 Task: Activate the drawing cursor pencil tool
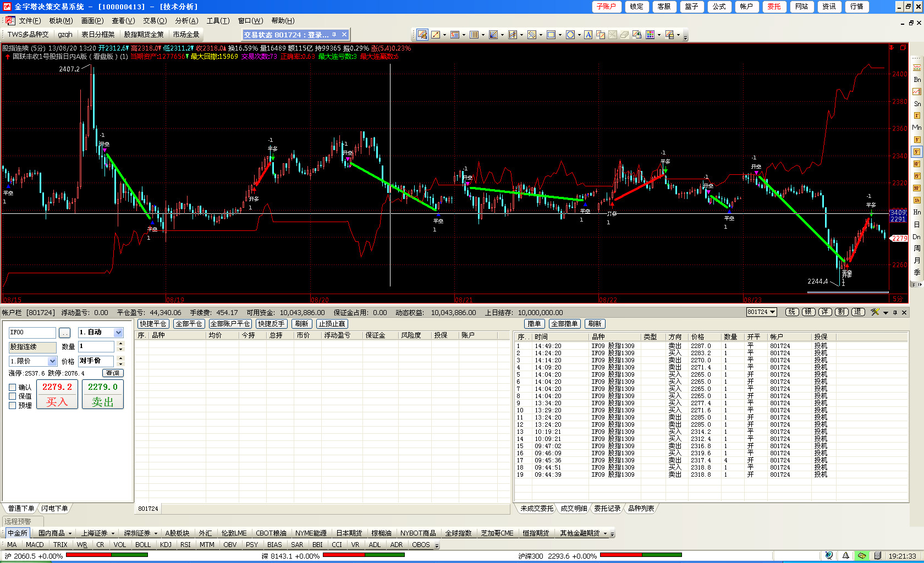[x=422, y=35]
